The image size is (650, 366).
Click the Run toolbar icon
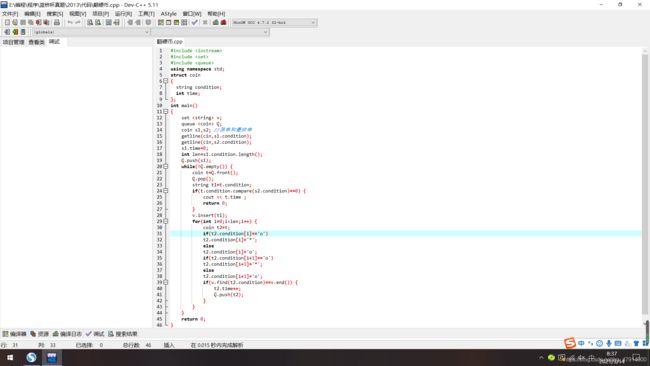[168, 22]
